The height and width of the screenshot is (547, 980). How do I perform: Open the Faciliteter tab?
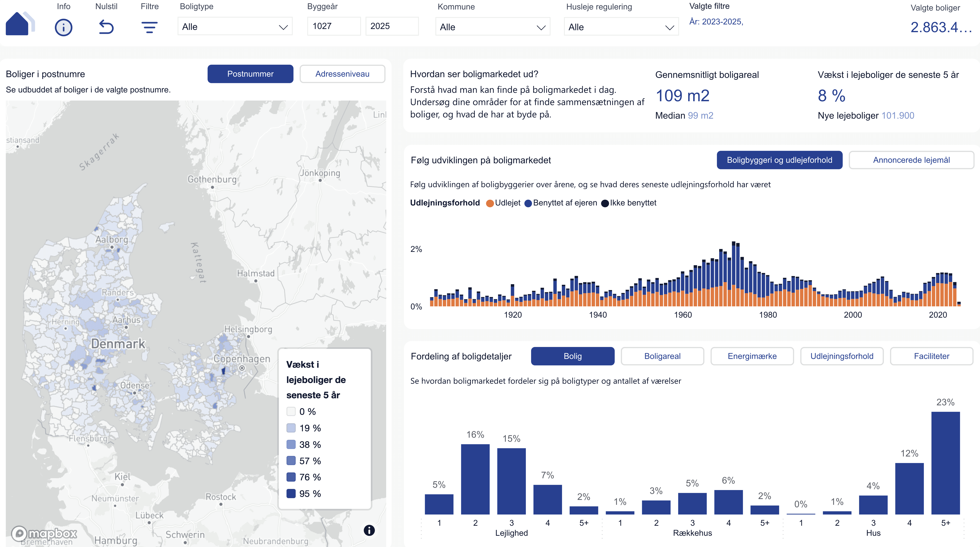(x=931, y=356)
